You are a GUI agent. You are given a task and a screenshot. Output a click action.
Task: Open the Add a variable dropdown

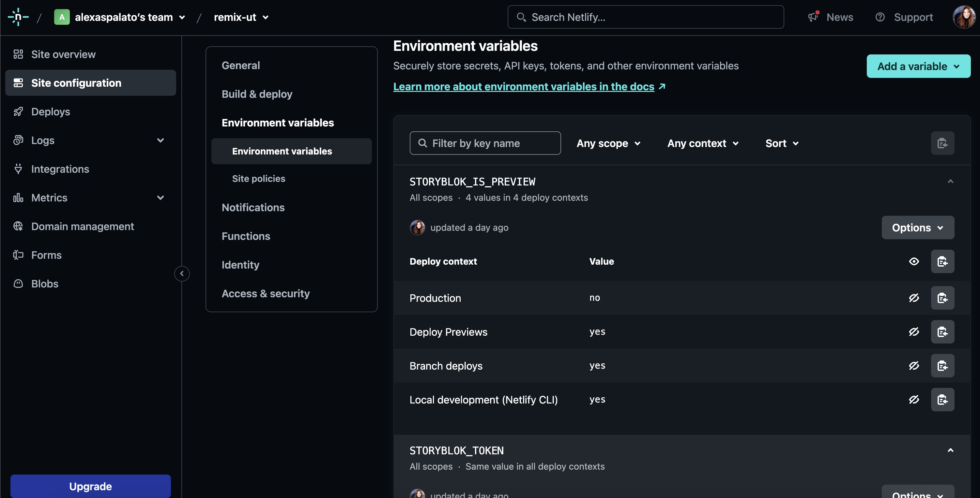918,66
